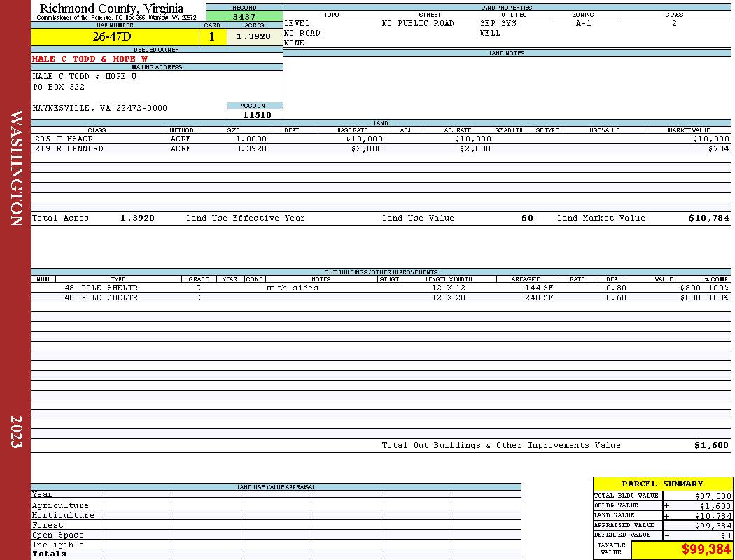Click the LAND NOTES header
Viewport: 735px width, 560px height.
pyautogui.click(x=507, y=53)
